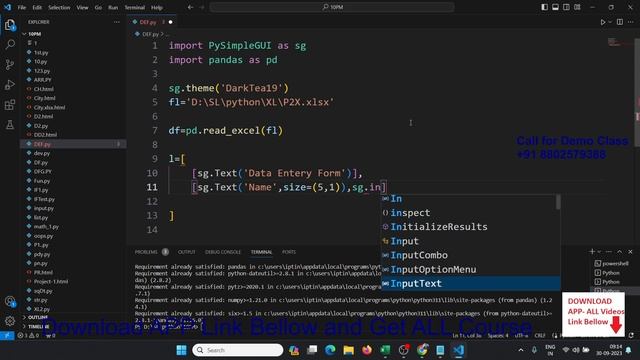Image resolution: width=640 pixels, height=360 pixels.
Task: Open the Explorer view in activity bar
Action: coord(10,25)
